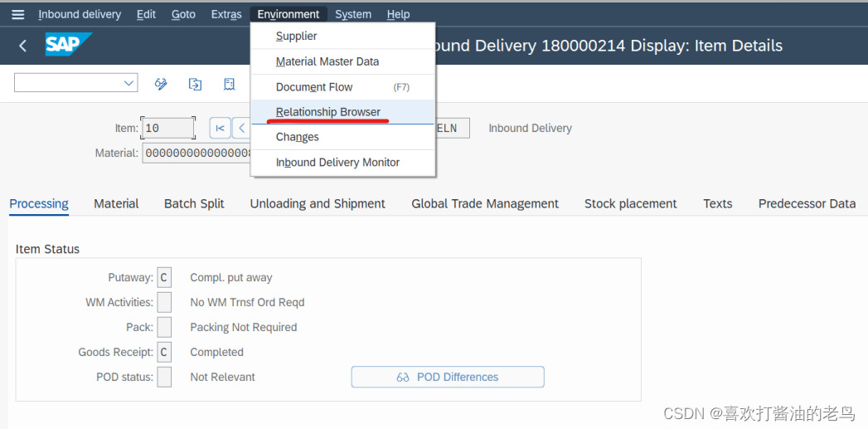Screen dimensions: 868x429
Task: Switch to Global Trade Management tab
Action: point(485,203)
